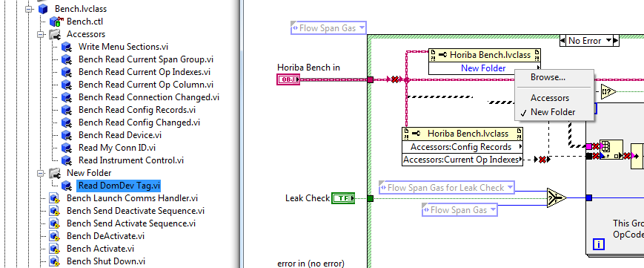Click the Leak Check TF boolean terminal
This screenshot has width=644, height=268.
pos(343,198)
